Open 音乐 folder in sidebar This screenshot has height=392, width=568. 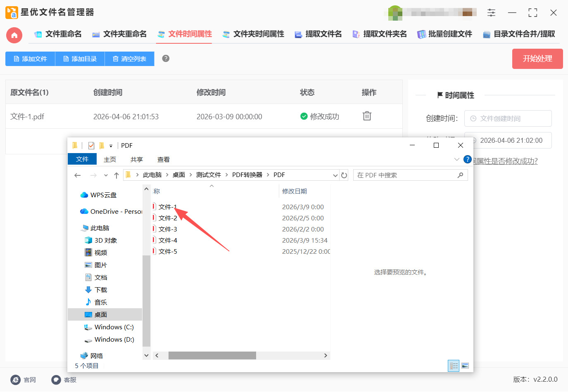coord(96,302)
